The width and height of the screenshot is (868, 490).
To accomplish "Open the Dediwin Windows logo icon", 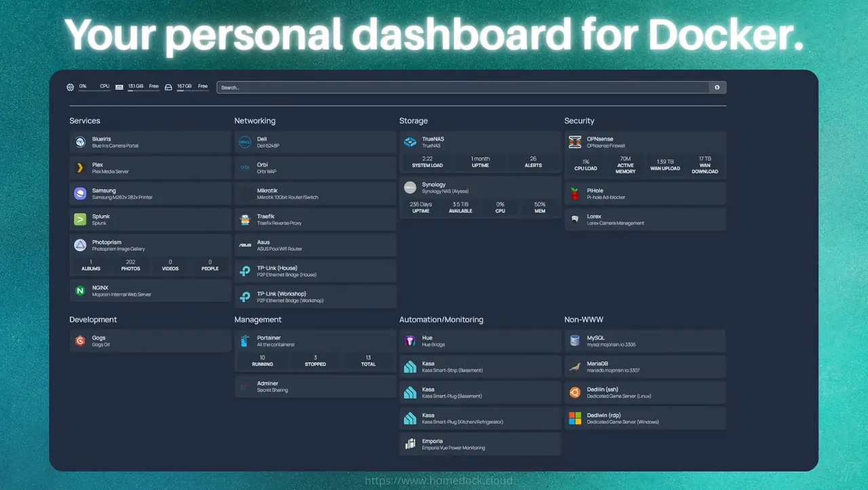I will pyautogui.click(x=575, y=418).
